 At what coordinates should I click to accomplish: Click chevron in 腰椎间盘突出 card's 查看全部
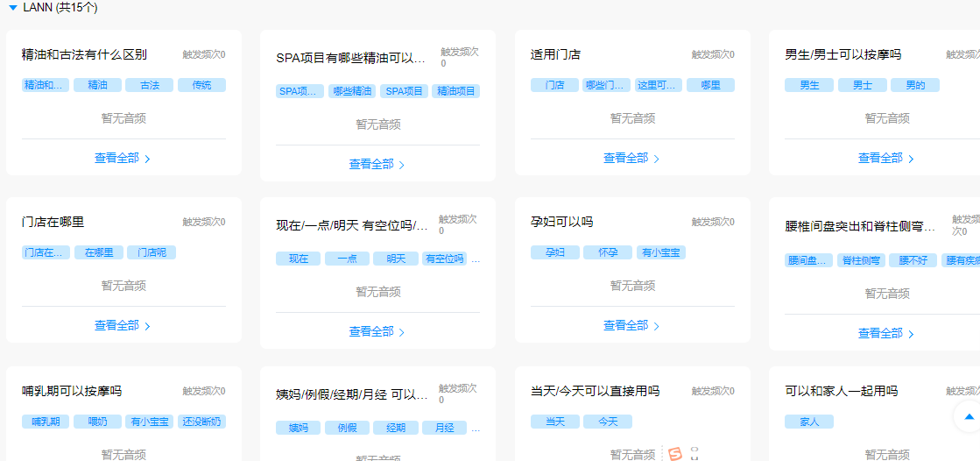[x=911, y=334]
